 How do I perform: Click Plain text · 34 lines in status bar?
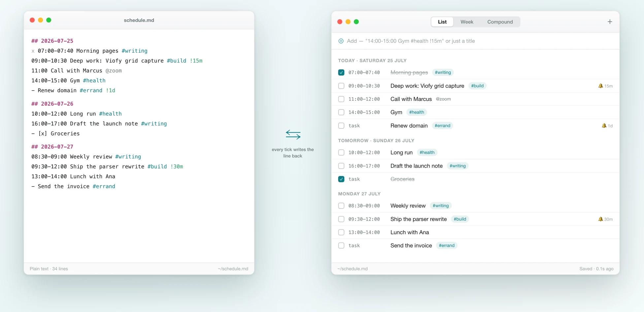point(49,269)
